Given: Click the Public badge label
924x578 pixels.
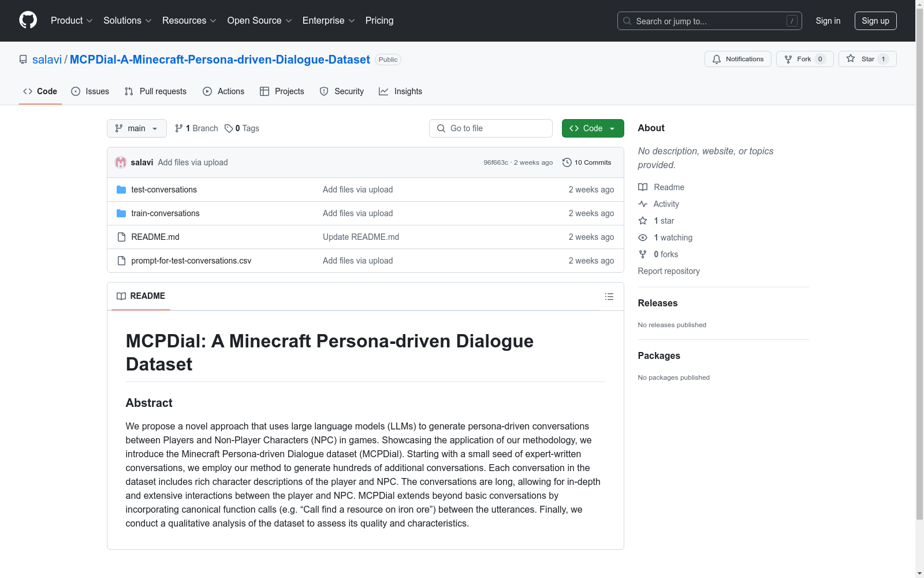Looking at the screenshot, I should (388, 60).
